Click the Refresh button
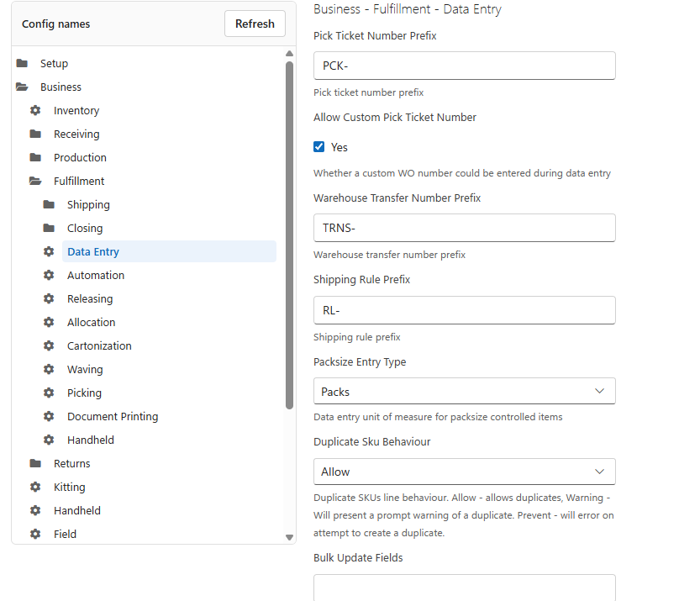Image resolution: width=700 pixels, height=601 pixels. click(x=255, y=24)
